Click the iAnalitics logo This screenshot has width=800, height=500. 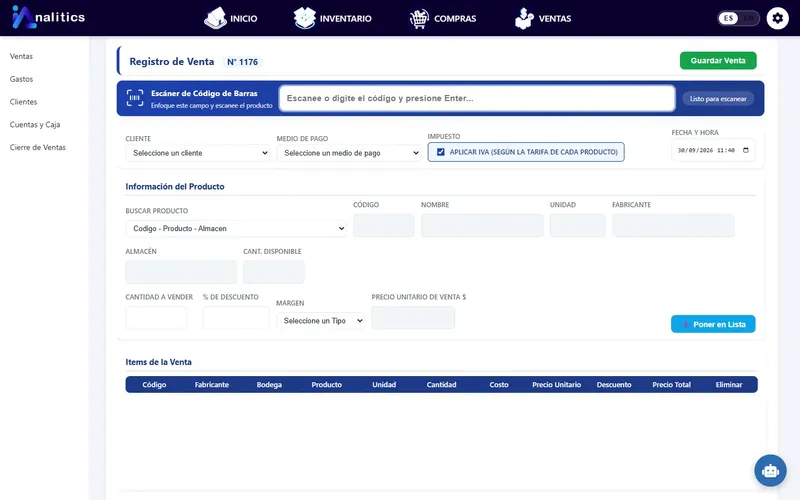tap(48, 17)
